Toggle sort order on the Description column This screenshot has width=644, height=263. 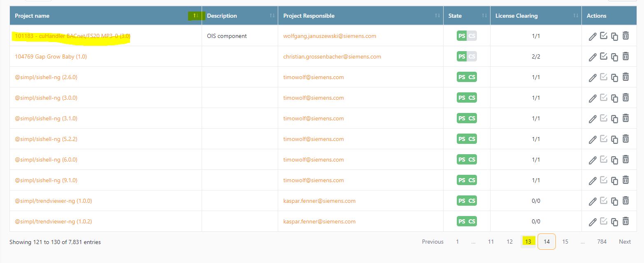pos(272,15)
